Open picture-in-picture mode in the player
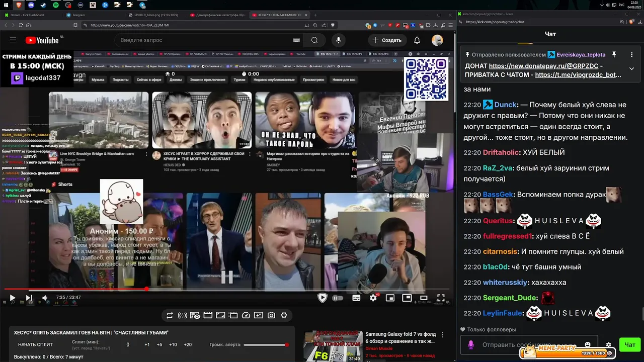Image resolution: width=644 pixels, height=362 pixels. pyautogui.click(x=407, y=298)
